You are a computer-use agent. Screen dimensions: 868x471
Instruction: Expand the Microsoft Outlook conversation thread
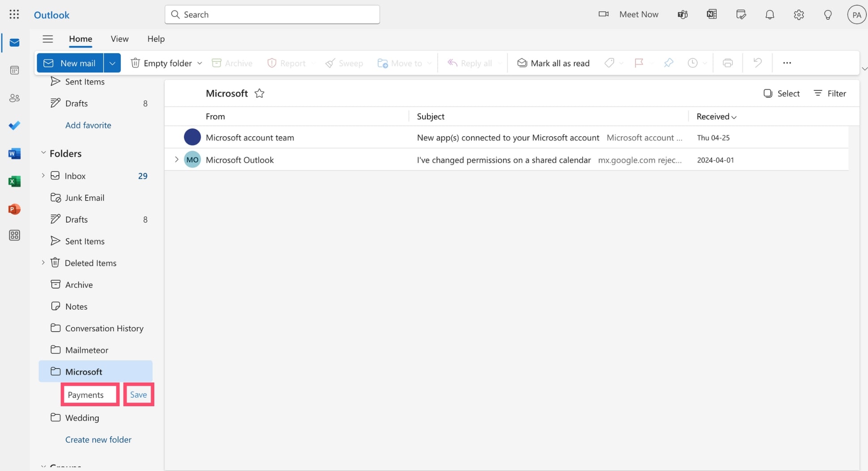point(177,160)
